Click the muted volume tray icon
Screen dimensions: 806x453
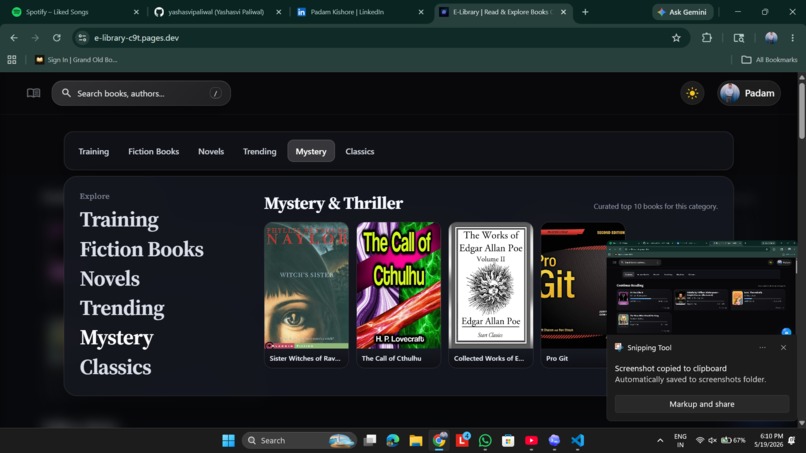pyautogui.click(x=712, y=441)
